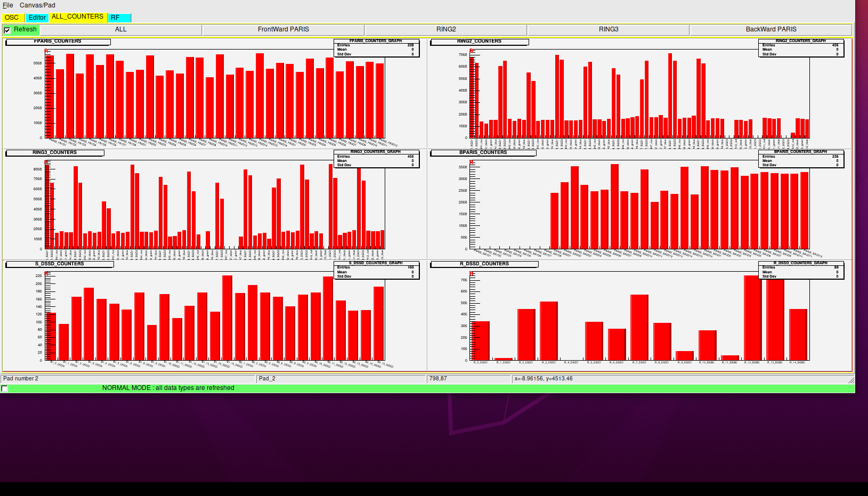
Task: Click the RING3 button
Action: (609, 30)
